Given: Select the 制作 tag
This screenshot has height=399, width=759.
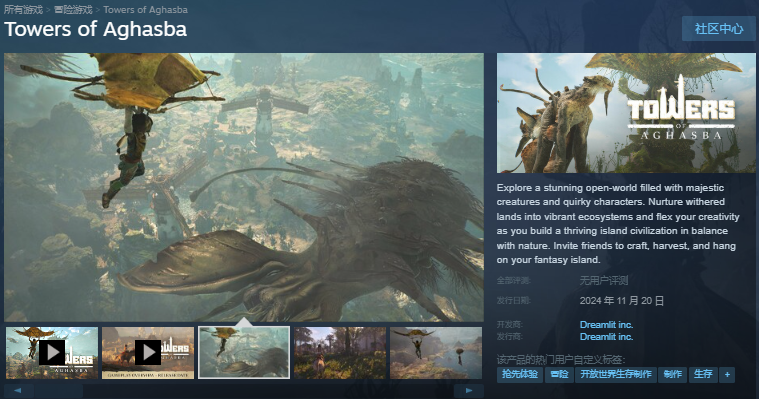Looking at the screenshot, I should coord(672,375).
